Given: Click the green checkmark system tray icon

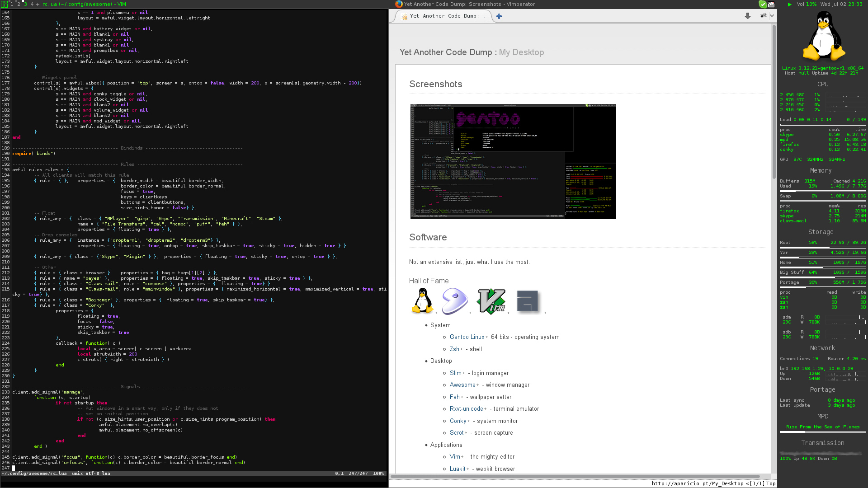Looking at the screenshot, I should [x=763, y=4].
